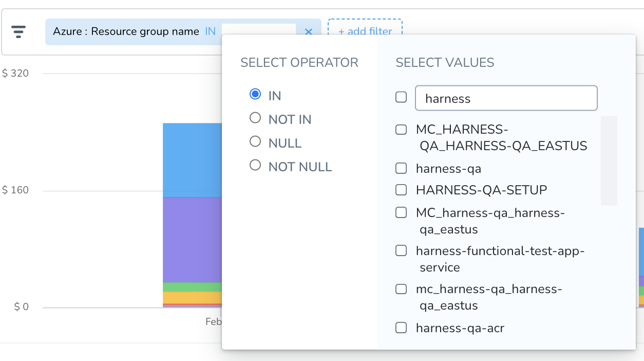Click the SELECT OPERATOR heading
This screenshot has height=361, width=644.
(x=299, y=63)
